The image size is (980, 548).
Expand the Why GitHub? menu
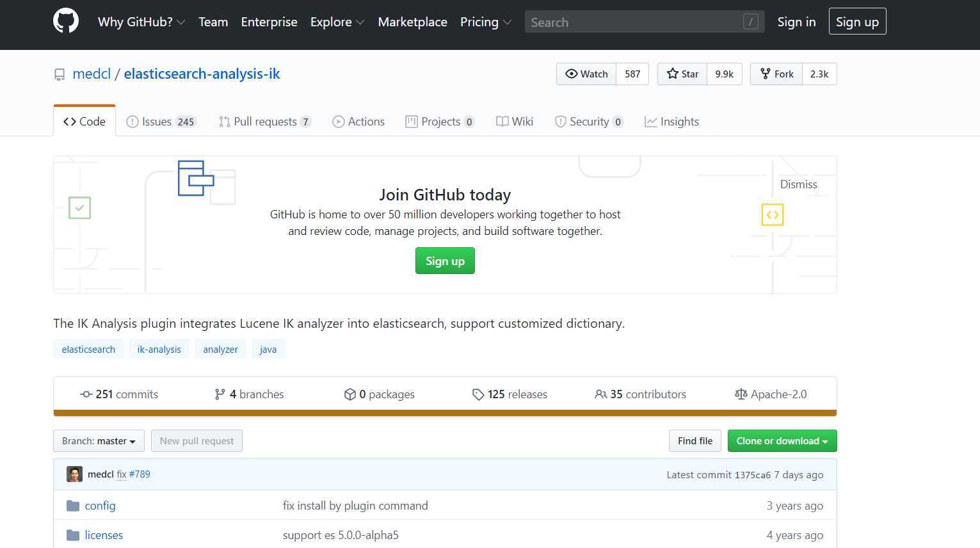pos(141,22)
